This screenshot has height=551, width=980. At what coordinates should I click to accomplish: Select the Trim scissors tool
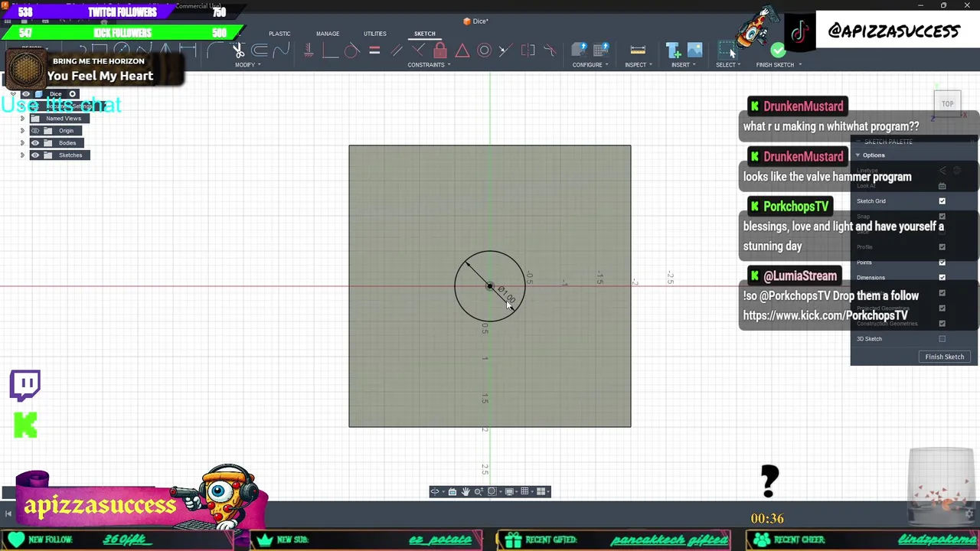[238, 51]
